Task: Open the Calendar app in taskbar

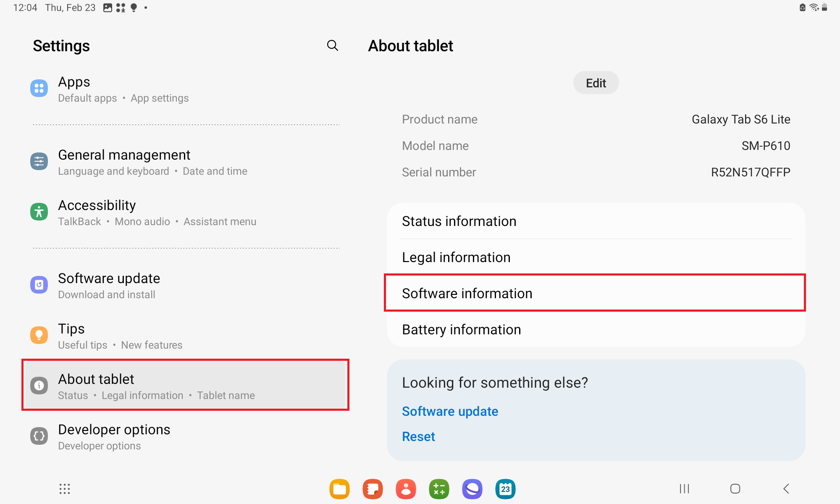Action: pyautogui.click(x=505, y=489)
